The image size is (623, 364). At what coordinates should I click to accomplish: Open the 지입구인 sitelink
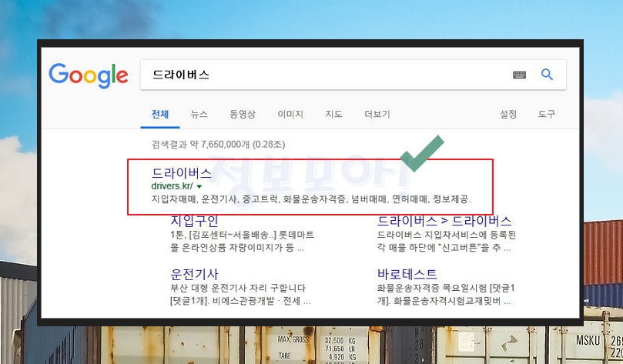pyautogui.click(x=194, y=220)
